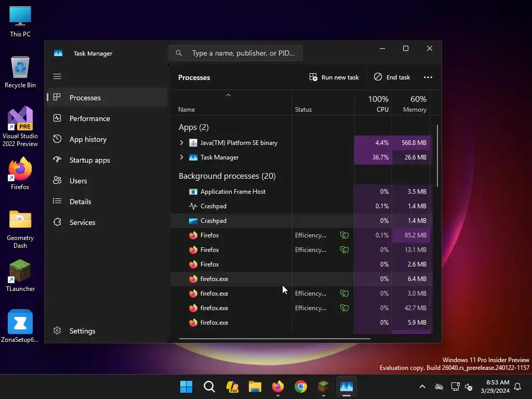
Task: Sort by the 60% Memory column
Action: pos(411,103)
